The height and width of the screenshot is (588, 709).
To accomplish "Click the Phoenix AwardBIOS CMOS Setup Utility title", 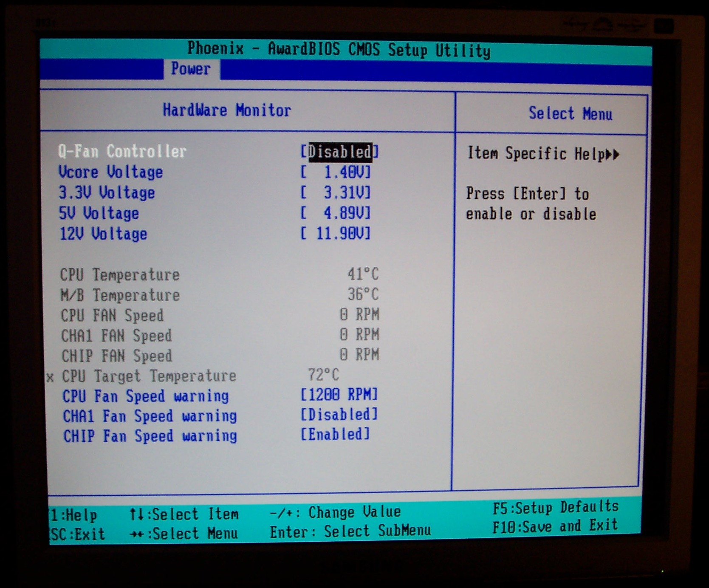I will (339, 49).
